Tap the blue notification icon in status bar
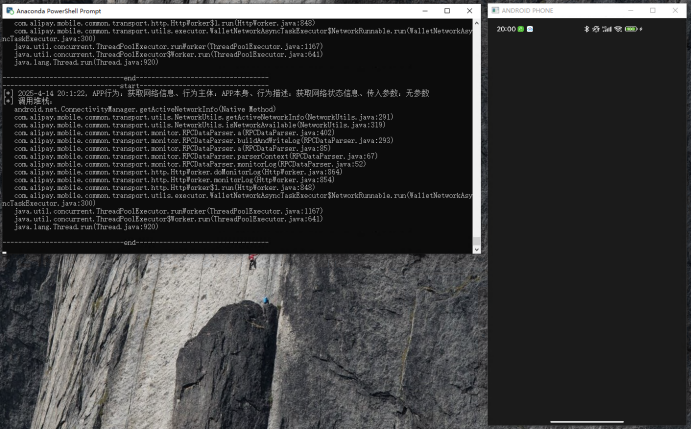Image resolution: width=692 pixels, height=430 pixels. pyautogui.click(x=531, y=29)
